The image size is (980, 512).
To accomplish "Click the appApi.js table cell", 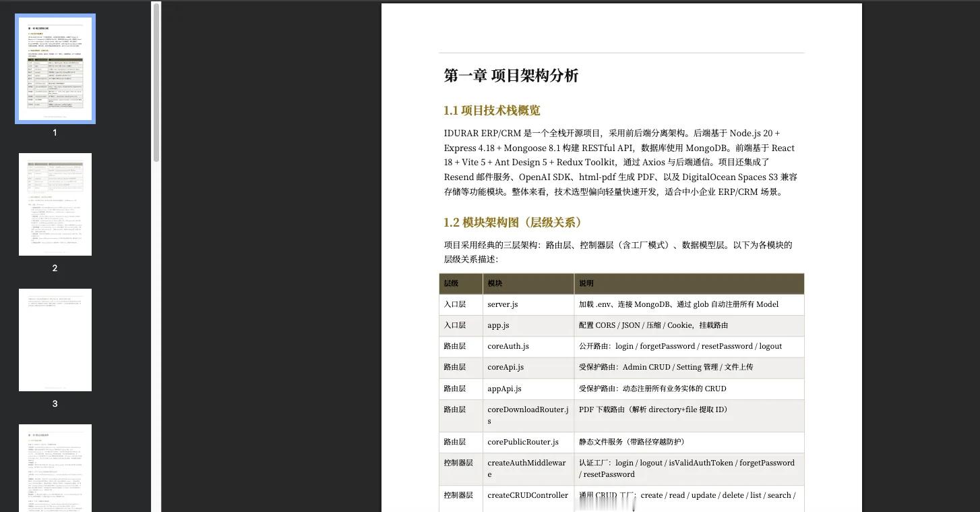I will 528,389.
